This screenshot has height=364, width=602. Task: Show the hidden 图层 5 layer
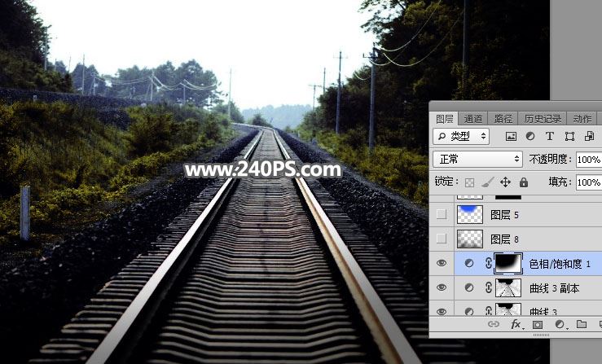point(442,214)
